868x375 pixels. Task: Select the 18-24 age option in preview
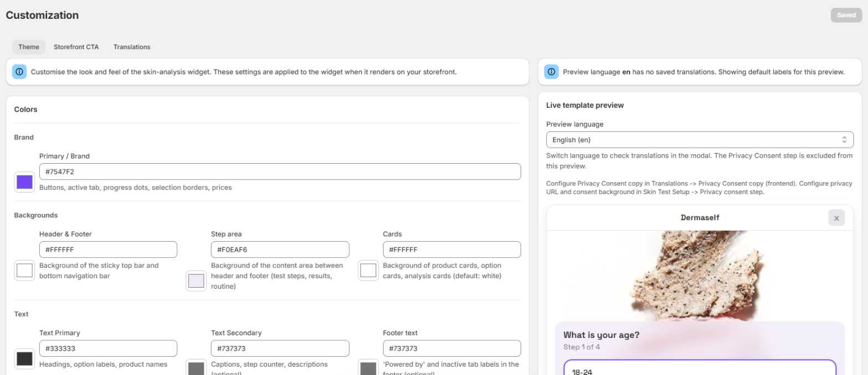click(x=700, y=368)
